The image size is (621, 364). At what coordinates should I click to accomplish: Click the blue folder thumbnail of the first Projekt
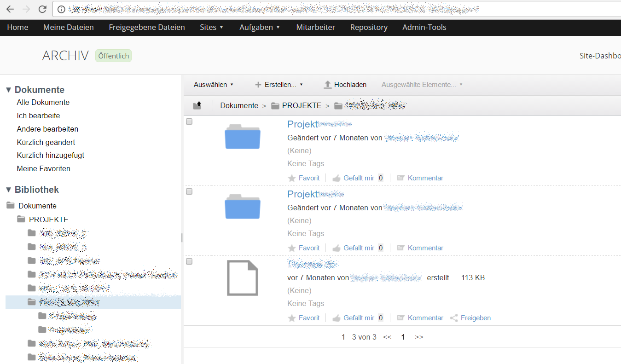tap(242, 137)
